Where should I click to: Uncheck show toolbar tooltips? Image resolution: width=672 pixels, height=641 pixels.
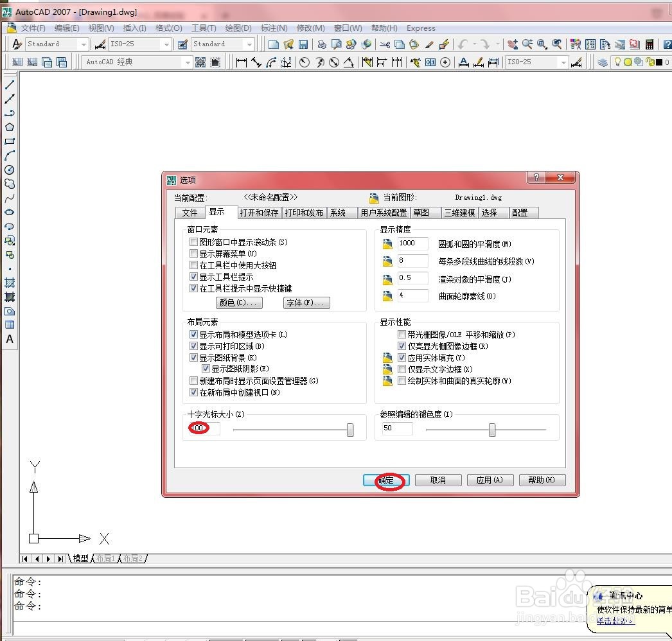tap(193, 277)
